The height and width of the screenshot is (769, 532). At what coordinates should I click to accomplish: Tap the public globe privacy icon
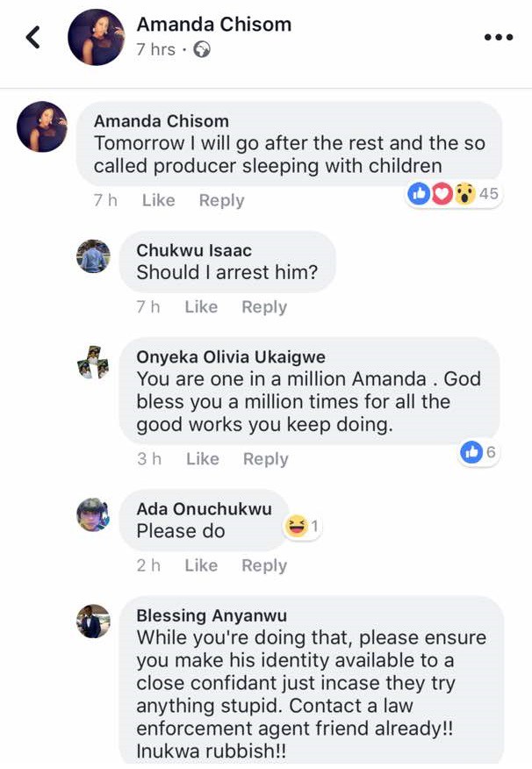tap(202, 50)
